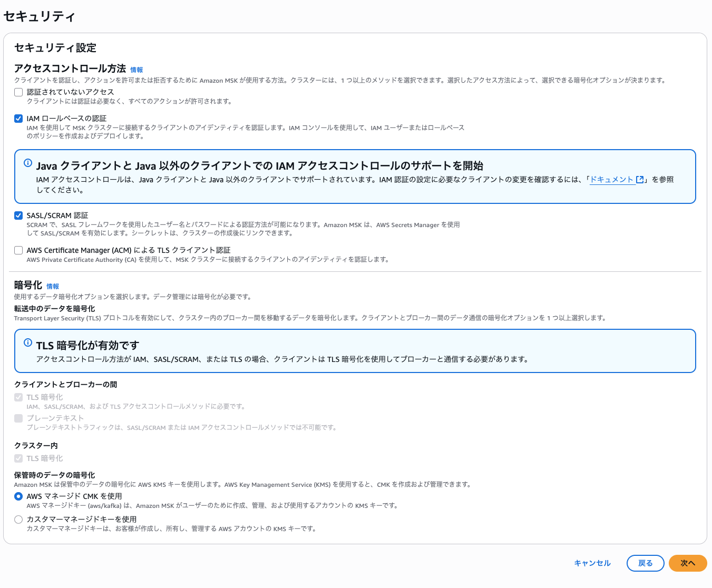Select カスタマーマネージドキーを使用 radio button
Screen dimensions: 712x588
click(18, 520)
